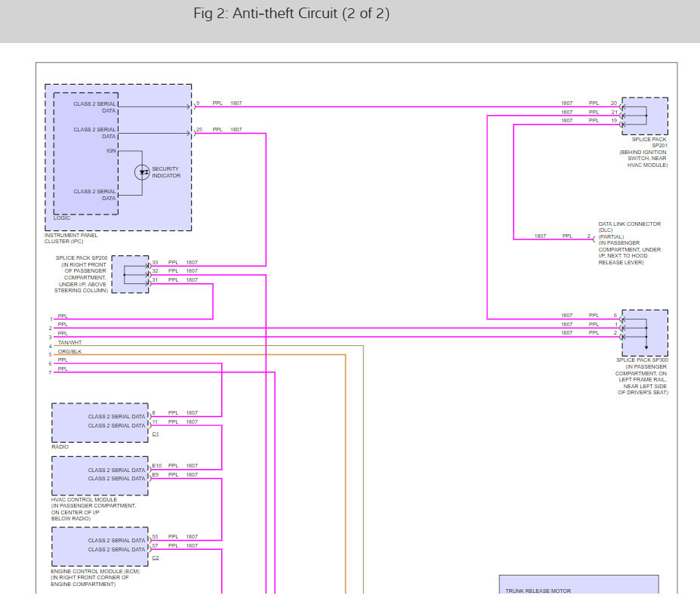Click the C2 connector label under ECM
700x608 pixels.
click(156, 558)
